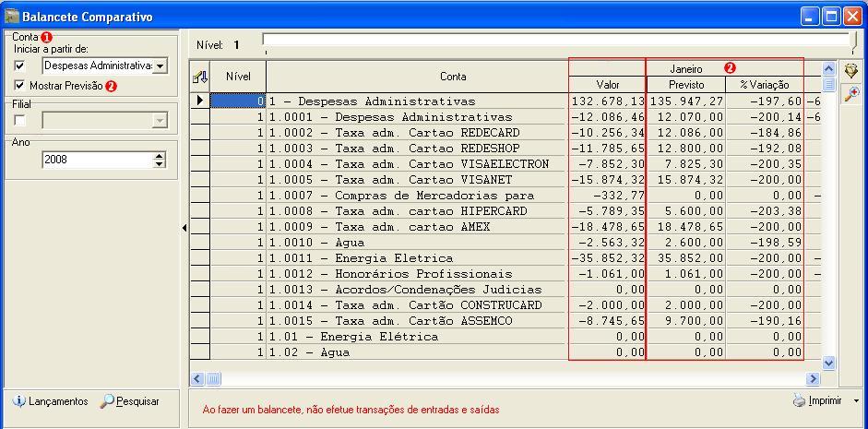Click the Conta column header
This screenshot has height=429, width=868.
(453, 77)
